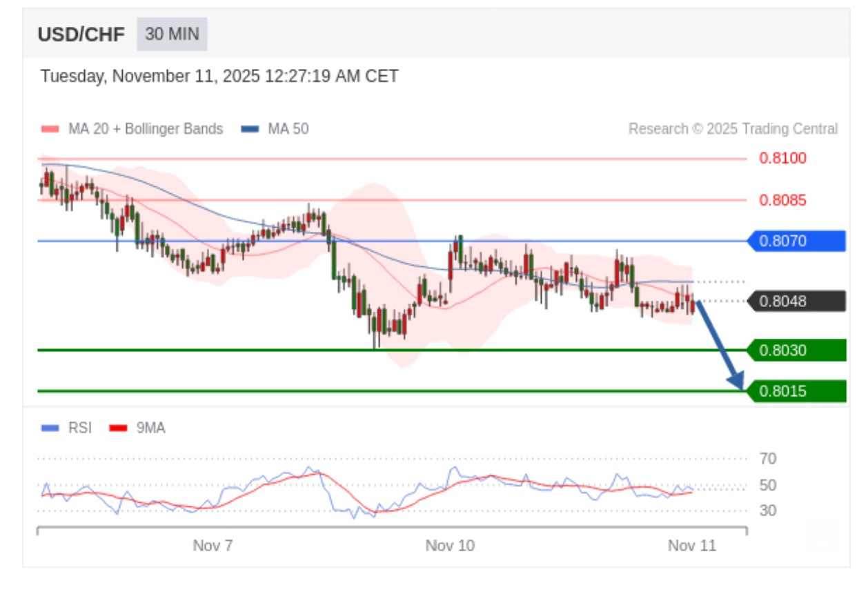This screenshot has height=603, width=868.
Task: Open the Research Trading Central credit text
Action: (x=733, y=129)
